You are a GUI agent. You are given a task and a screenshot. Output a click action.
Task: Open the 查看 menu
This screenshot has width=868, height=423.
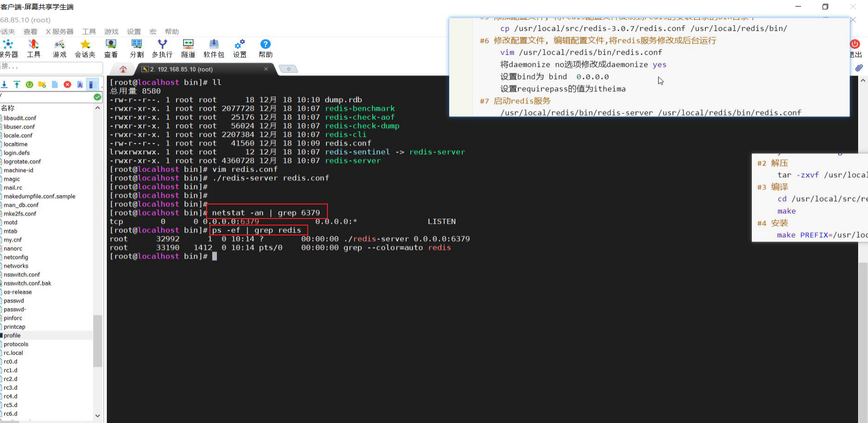[x=30, y=31]
